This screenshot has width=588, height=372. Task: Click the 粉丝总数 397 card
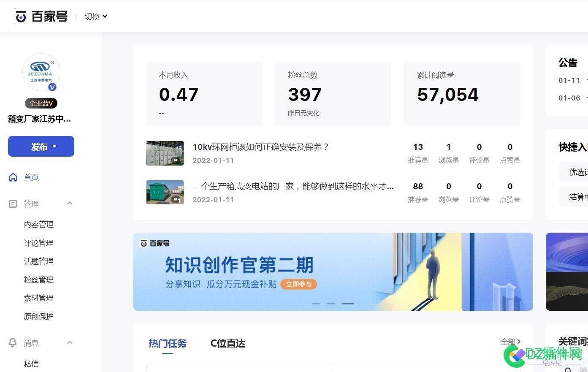tap(333, 93)
